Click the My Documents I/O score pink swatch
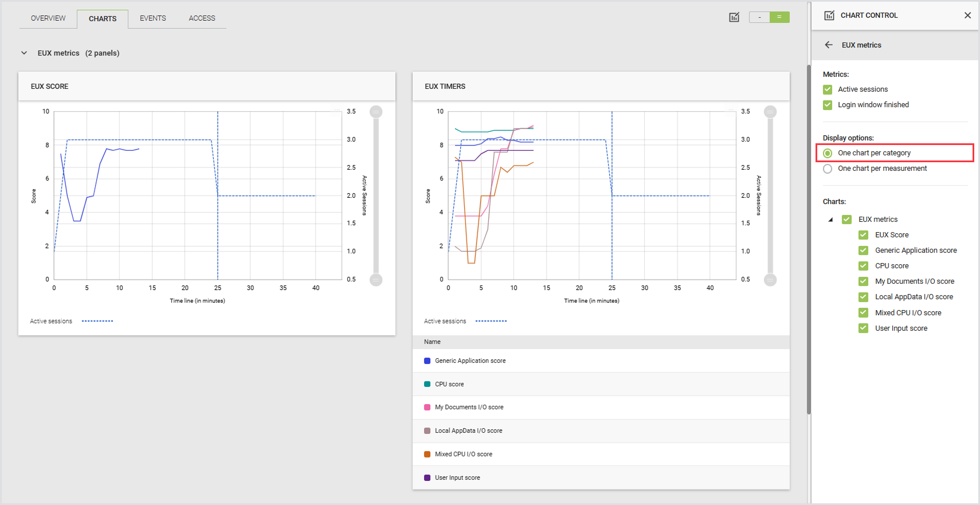The height and width of the screenshot is (505, 980). 427,408
